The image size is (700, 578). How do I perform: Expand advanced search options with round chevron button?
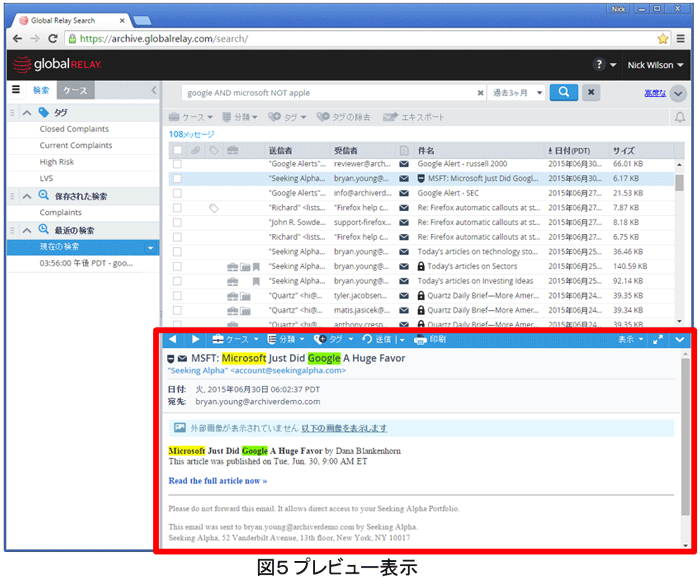coord(678,93)
